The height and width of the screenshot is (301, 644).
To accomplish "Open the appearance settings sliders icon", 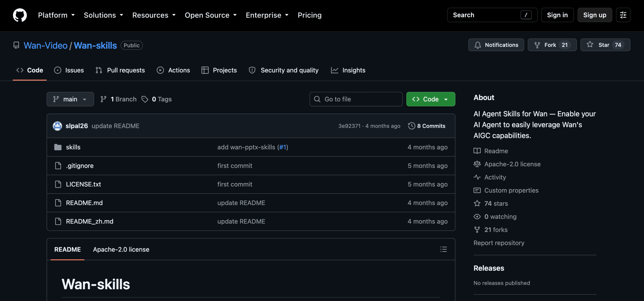I will pos(623,15).
